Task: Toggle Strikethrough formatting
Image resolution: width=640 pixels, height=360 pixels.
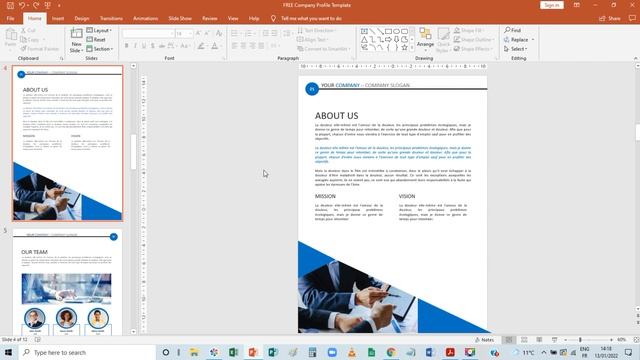Action: point(162,46)
